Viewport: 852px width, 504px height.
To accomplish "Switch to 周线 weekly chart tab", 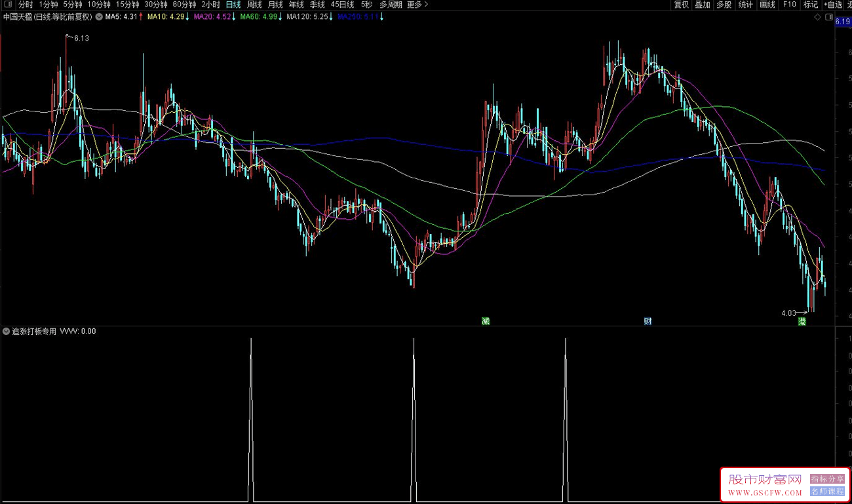I will tap(254, 5).
